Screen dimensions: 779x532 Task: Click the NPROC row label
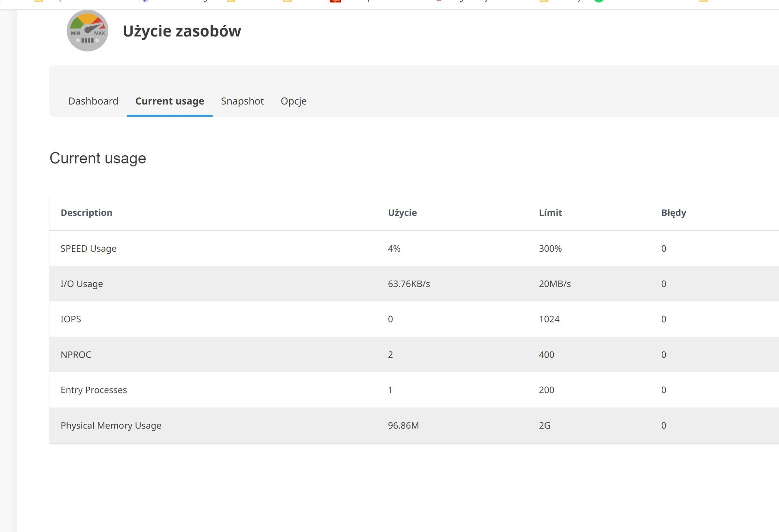point(76,355)
